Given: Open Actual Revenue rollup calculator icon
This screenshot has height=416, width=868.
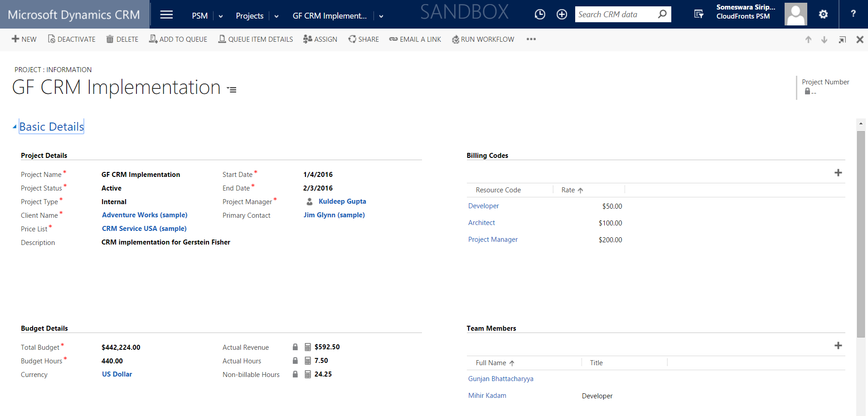Looking at the screenshot, I should tap(308, 347).
